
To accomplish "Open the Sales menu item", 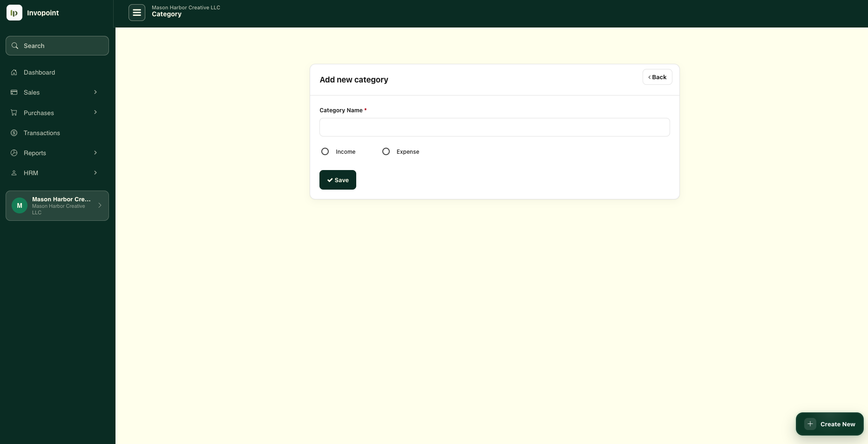I will 57,92.
